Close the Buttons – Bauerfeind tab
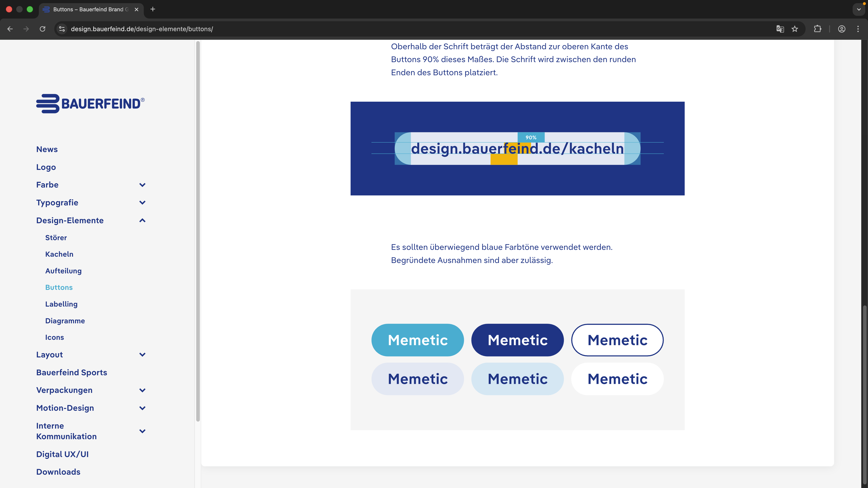 click(x=137, y=9)
